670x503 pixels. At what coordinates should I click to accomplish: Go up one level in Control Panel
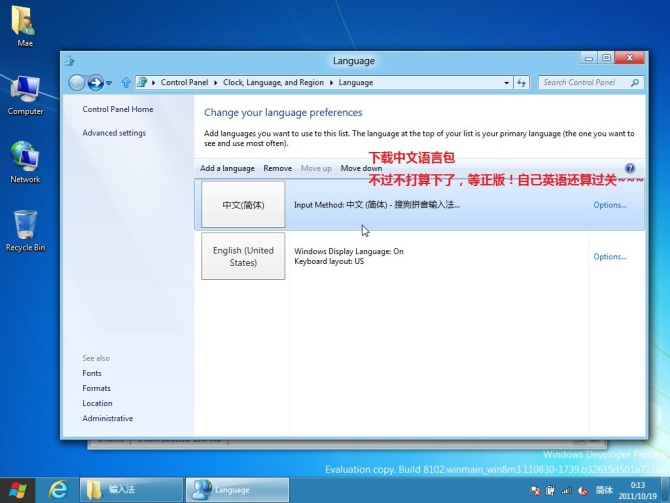click(x=126, y=82)
